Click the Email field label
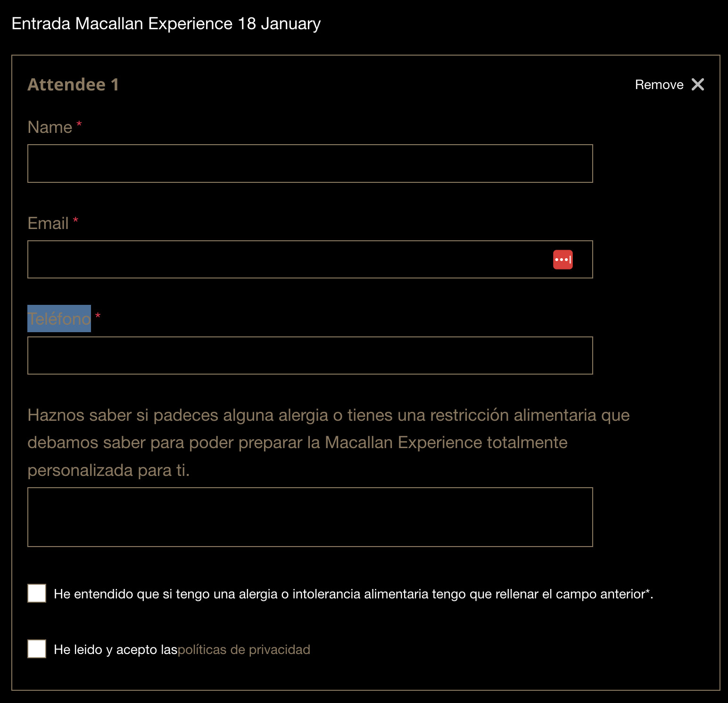 [48, 223]
